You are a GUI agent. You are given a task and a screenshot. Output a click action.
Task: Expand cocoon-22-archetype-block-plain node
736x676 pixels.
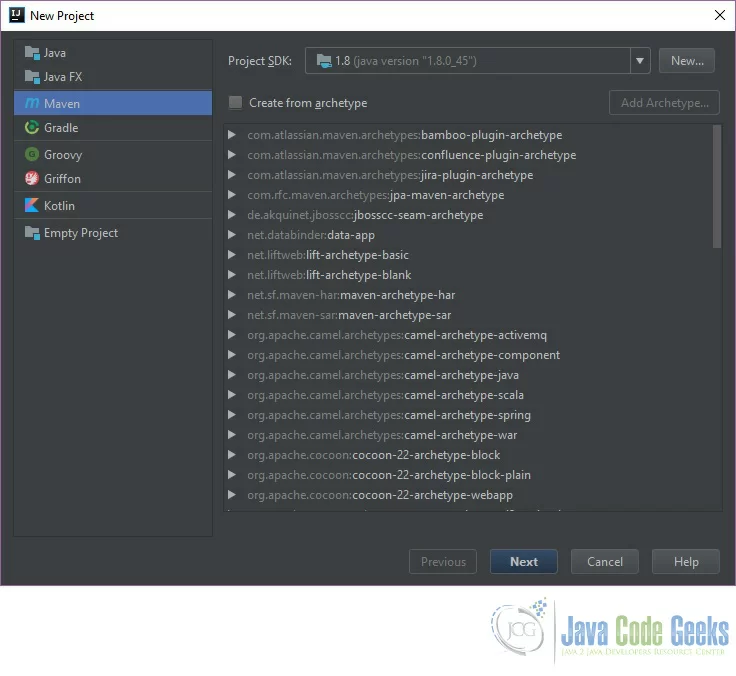click(232, 475)
